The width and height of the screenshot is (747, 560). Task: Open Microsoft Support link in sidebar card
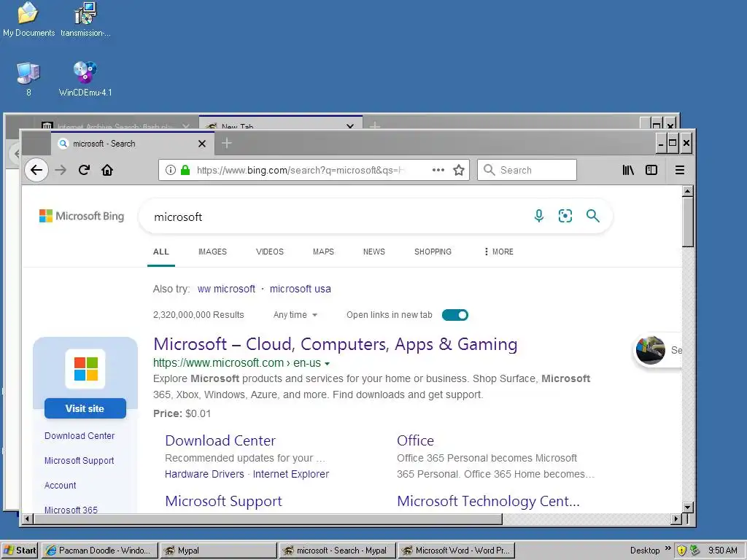pos(79,461)
